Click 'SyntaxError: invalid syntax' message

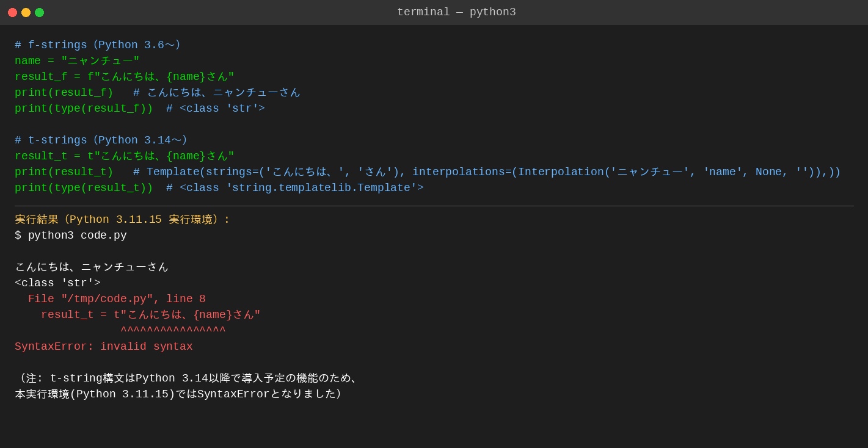coord(104,347)
